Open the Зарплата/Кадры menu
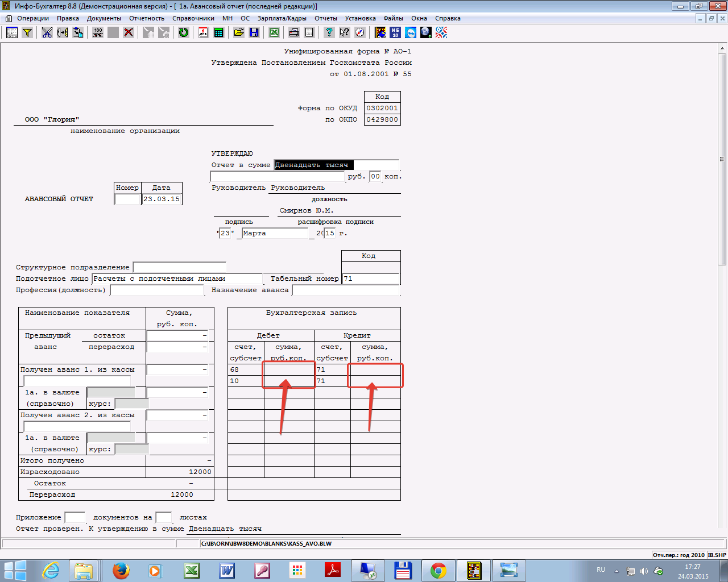 click(x=282, y=18)
